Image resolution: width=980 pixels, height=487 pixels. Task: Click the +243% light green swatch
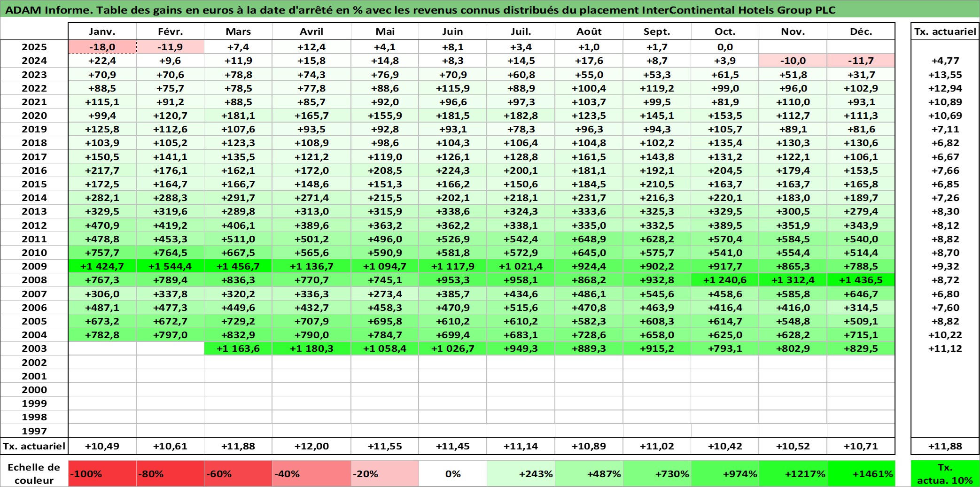click(521, 474)
